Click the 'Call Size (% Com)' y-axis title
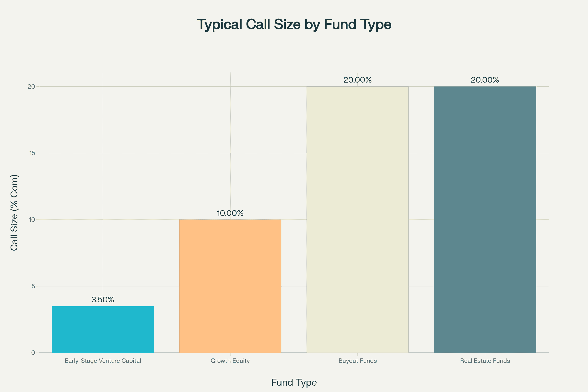The image size is (588, 392). (14, 212)
